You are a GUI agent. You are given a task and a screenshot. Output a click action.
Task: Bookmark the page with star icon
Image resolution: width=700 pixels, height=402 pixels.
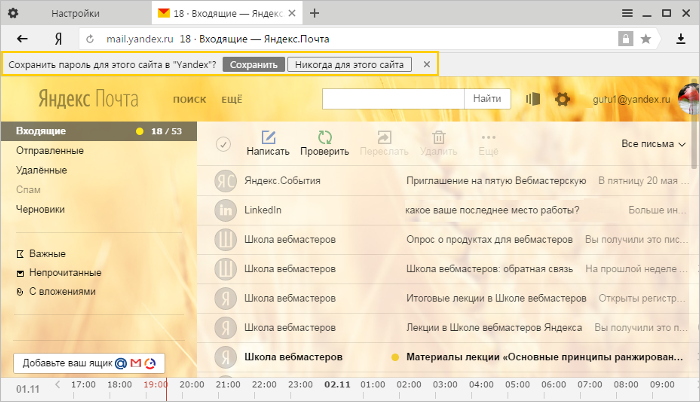pyautogui.click(x=646, y=39)
